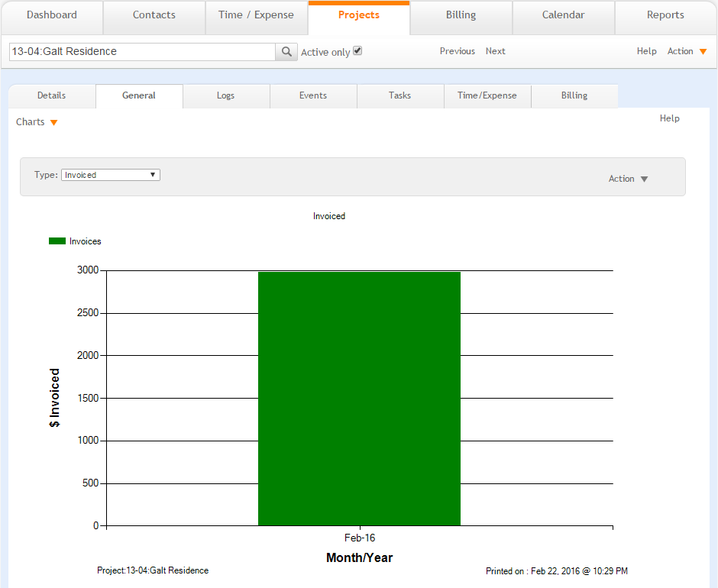Click the Previous project link
Viewport: 718px width, 588px height.
tap(457, 51)
